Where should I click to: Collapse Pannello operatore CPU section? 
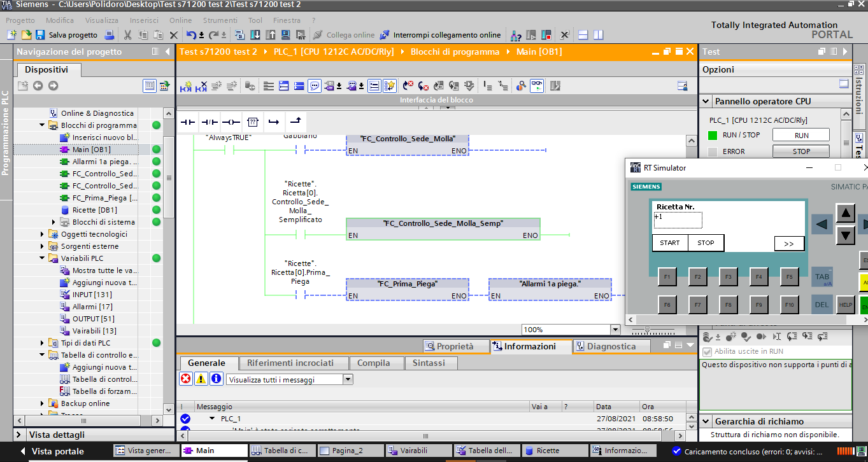click(706, 101)
